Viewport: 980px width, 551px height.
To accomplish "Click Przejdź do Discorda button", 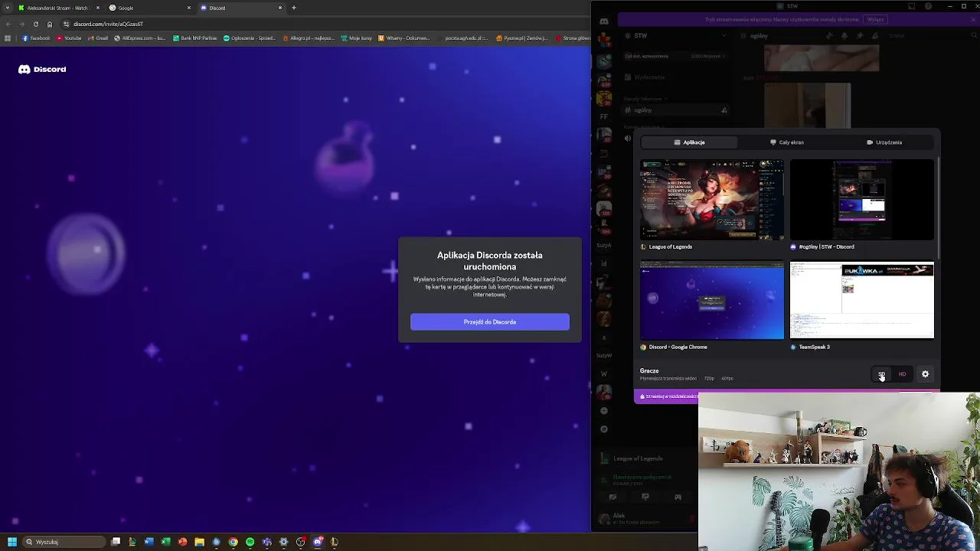I will (x=490, y=322).
